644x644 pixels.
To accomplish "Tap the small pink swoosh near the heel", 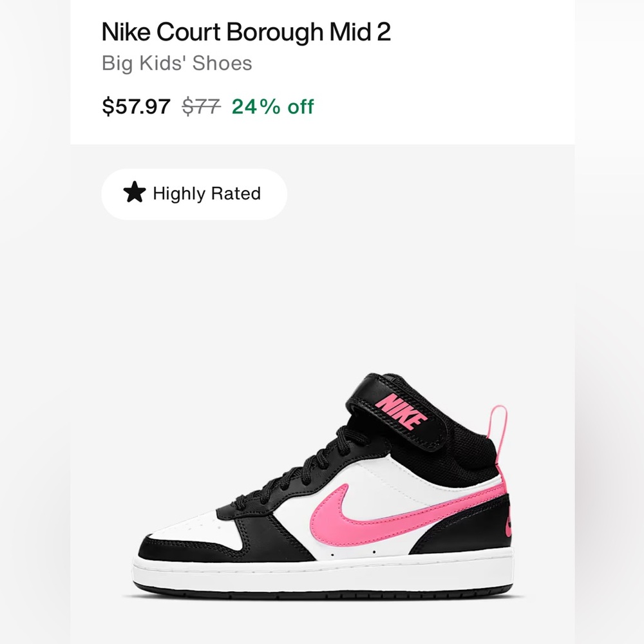I will tap(509, 525).
